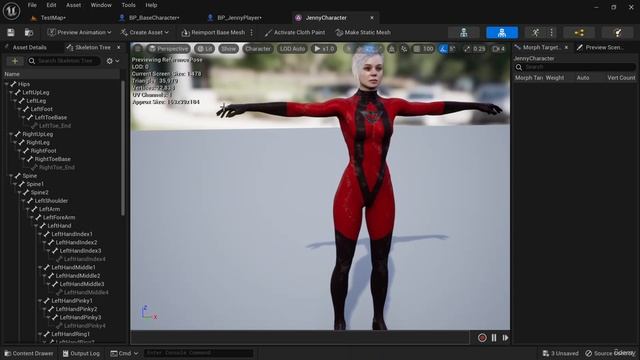This screenshot has height=360, width=640.
Task: Open the viewport options hamburger menu
Action: (138, 49)
